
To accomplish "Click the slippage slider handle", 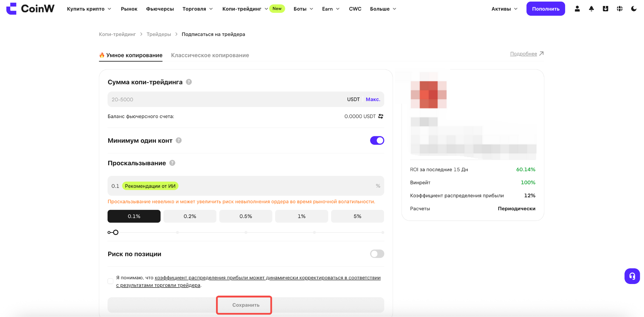I will pyautogui.click(x=116, y=232).
